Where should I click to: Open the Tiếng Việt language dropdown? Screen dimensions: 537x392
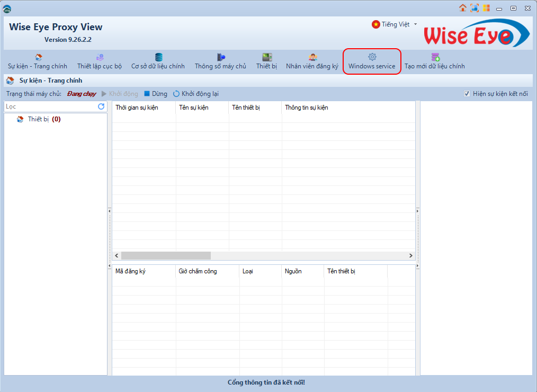click(x=395, y=24)
